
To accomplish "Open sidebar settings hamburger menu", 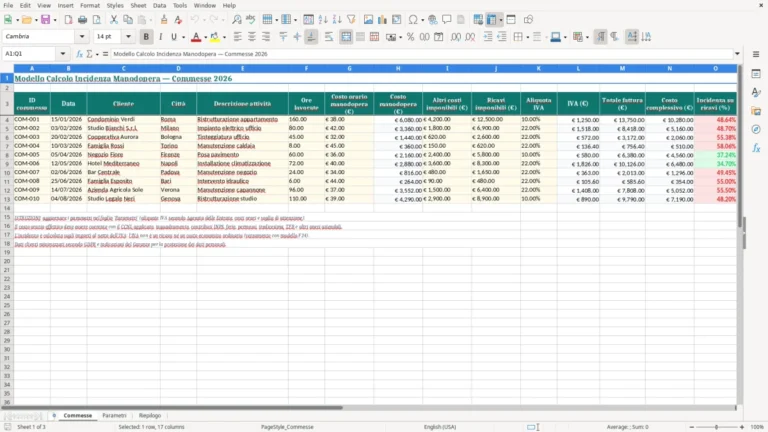I will (x=756, y=54).
